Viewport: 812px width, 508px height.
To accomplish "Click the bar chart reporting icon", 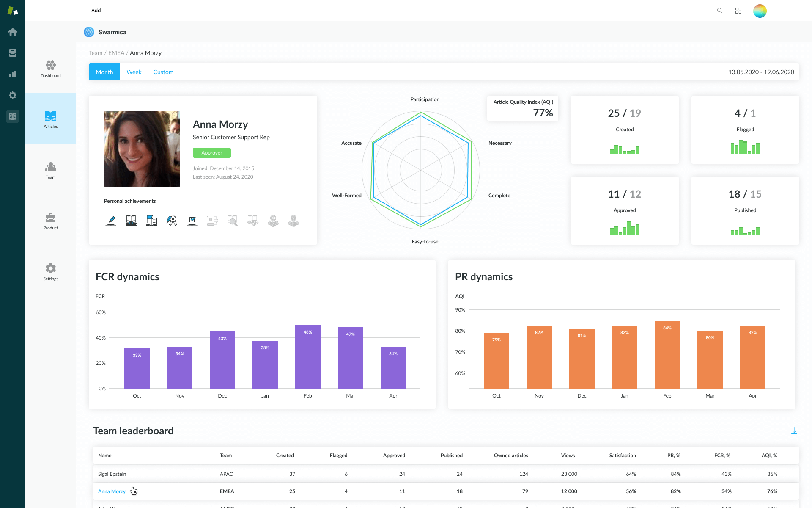I will 13,74.
